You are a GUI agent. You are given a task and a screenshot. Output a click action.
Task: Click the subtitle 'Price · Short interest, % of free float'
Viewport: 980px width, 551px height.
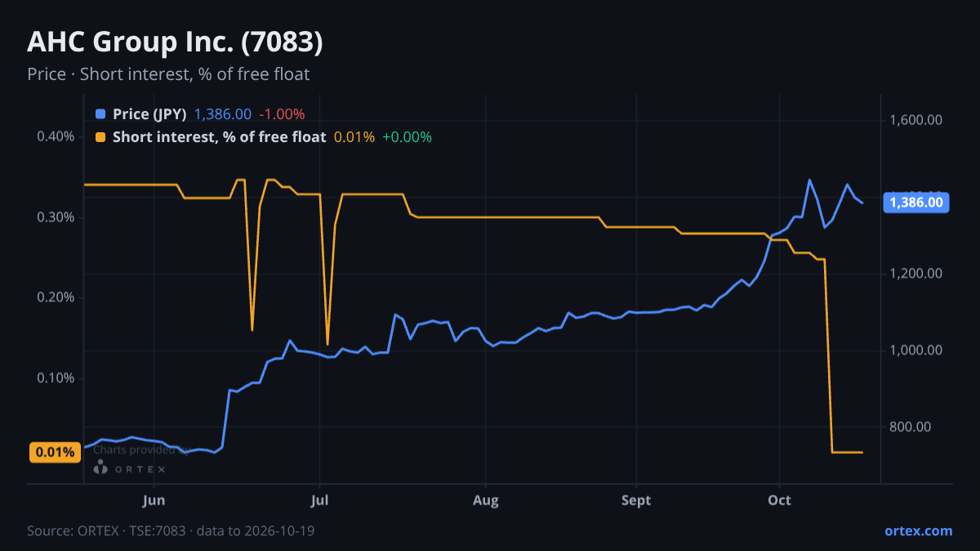coord(168,74)
